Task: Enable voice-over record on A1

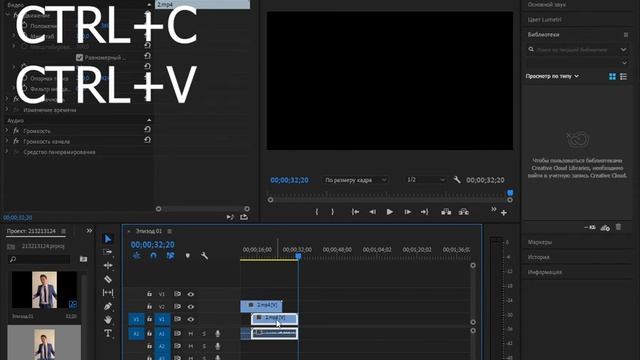Action: (x=218, y=333)
